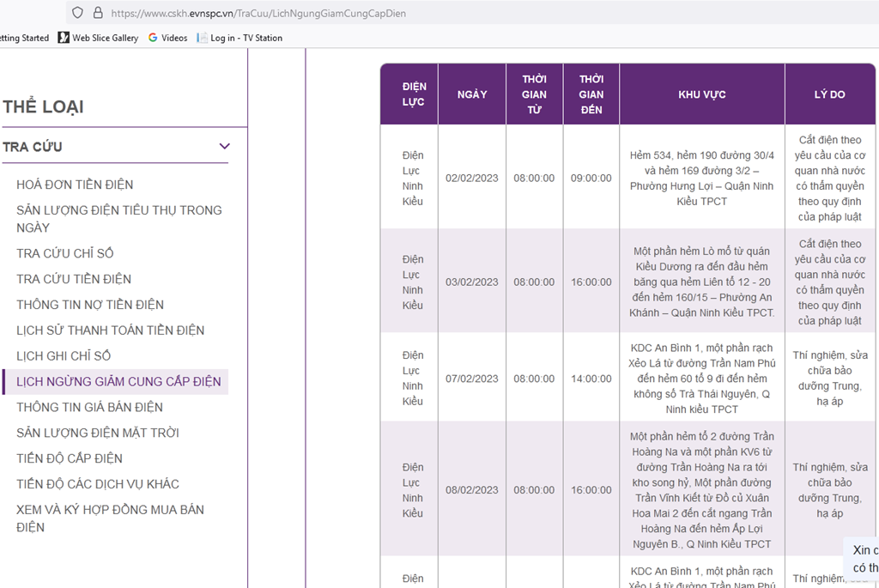Open TRA CỨU TIỀN ĐIỆN menu item
Image resolution: width=879 pixels, height=588 pixels.
(74, 279)
